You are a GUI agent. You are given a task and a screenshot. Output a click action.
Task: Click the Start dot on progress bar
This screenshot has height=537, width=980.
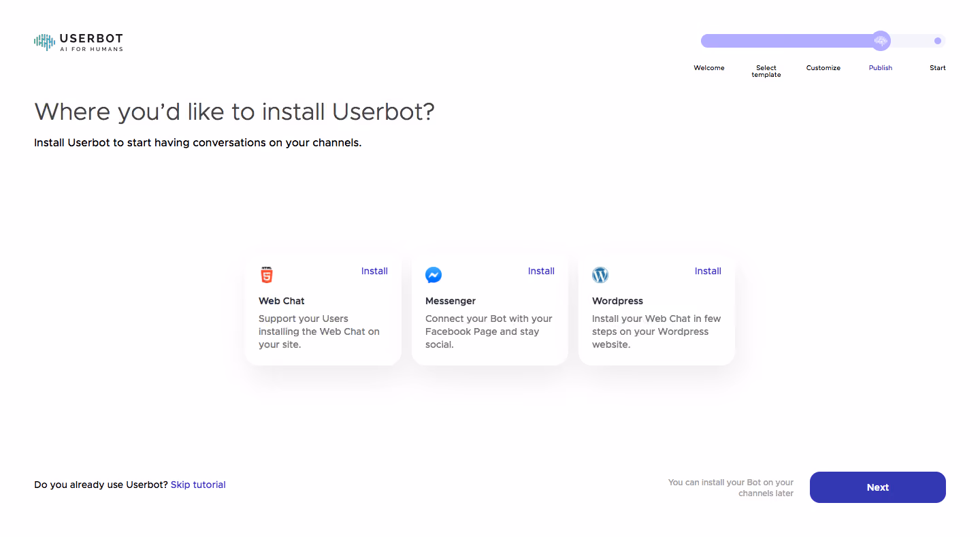(938, 41)
